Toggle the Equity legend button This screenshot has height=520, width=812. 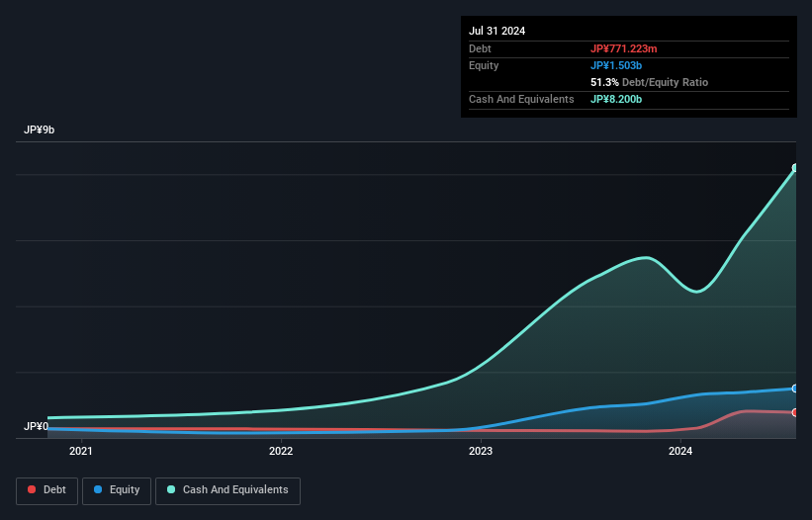(x=117, y=490)
